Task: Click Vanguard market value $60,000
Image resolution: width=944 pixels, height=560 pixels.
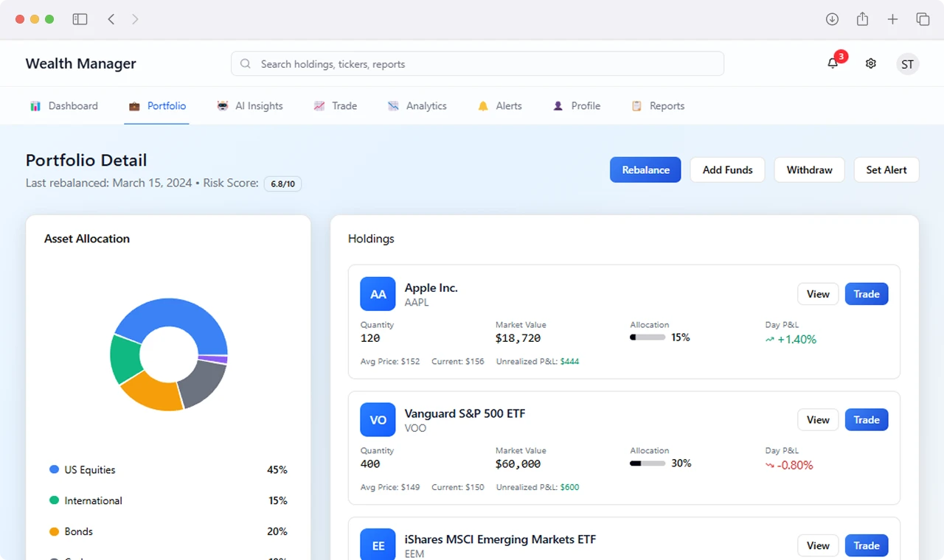Action: 518,464
